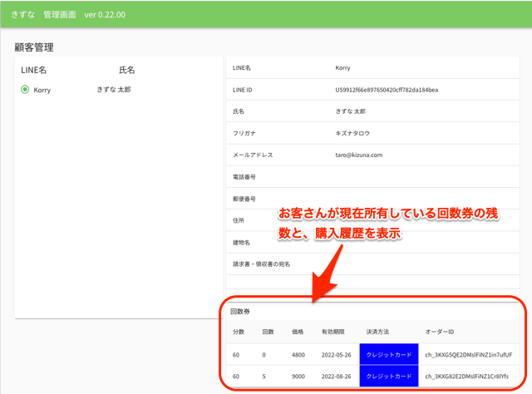Click order ID ending in 1in7ufUF
The image size is (532, 394).
pos(474,354)
